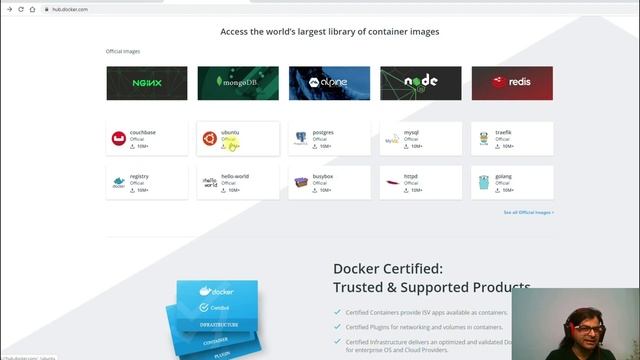Screen dimensions: 640x360
Task: Click the download icon on registry card
Action: (132, 190)
